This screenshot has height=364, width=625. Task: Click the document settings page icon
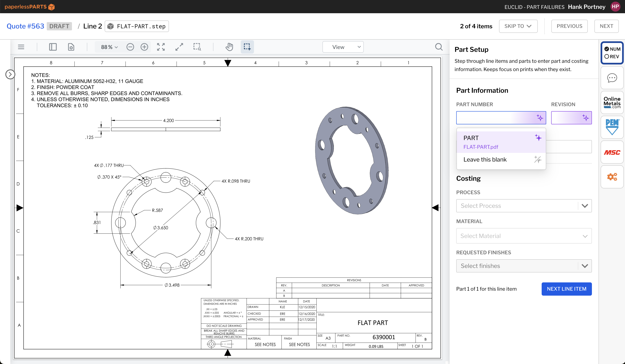71,47
